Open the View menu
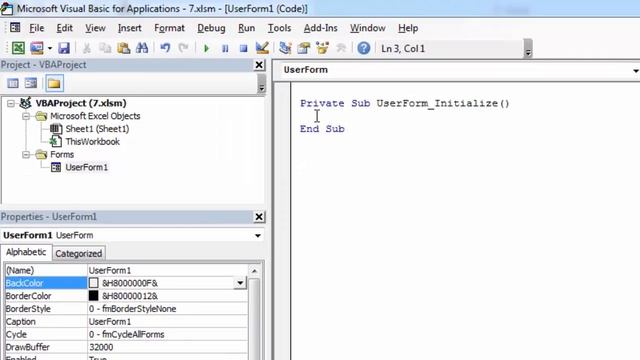 95,28
